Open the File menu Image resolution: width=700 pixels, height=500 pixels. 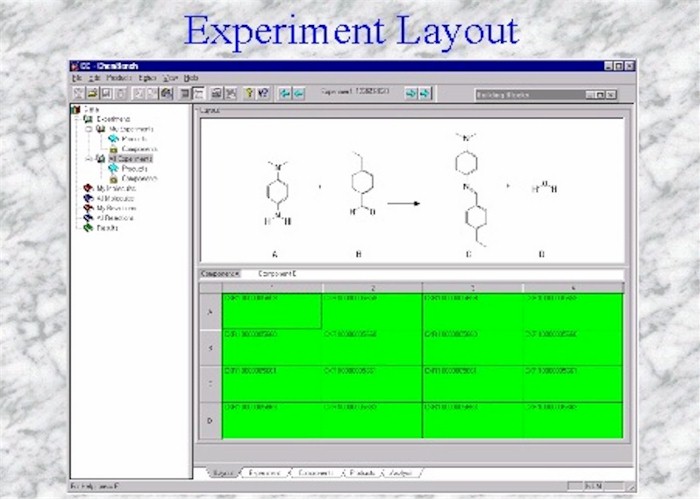(x=77, y=78)
